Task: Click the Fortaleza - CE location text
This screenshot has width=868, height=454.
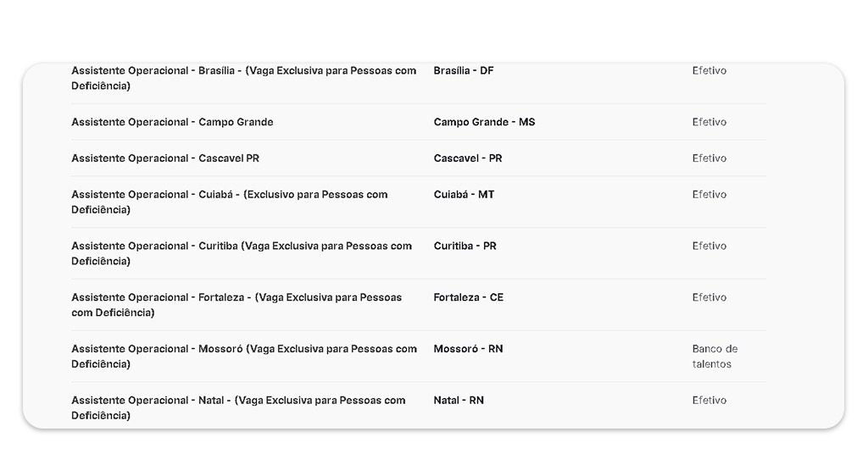Action: [468, 297]
